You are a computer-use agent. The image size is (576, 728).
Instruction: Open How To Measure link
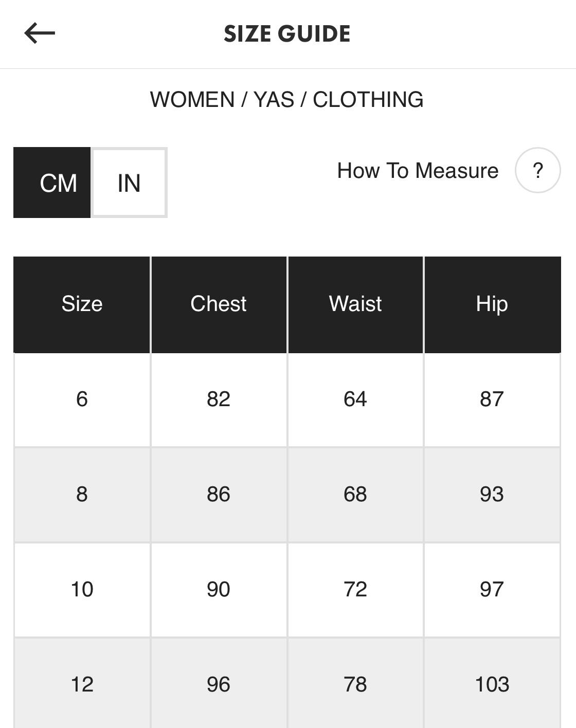(x=418, y=171)
